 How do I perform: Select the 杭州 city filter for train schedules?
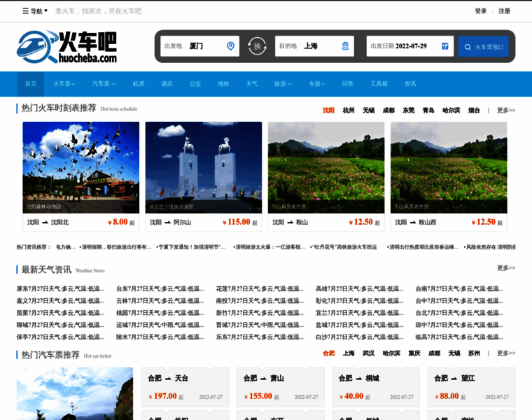pos(349,110)
